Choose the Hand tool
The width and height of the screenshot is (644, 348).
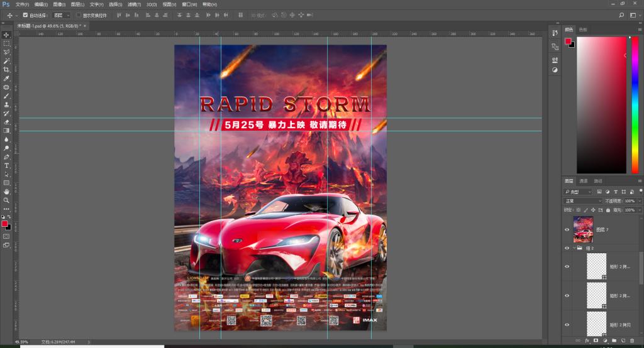6,192
